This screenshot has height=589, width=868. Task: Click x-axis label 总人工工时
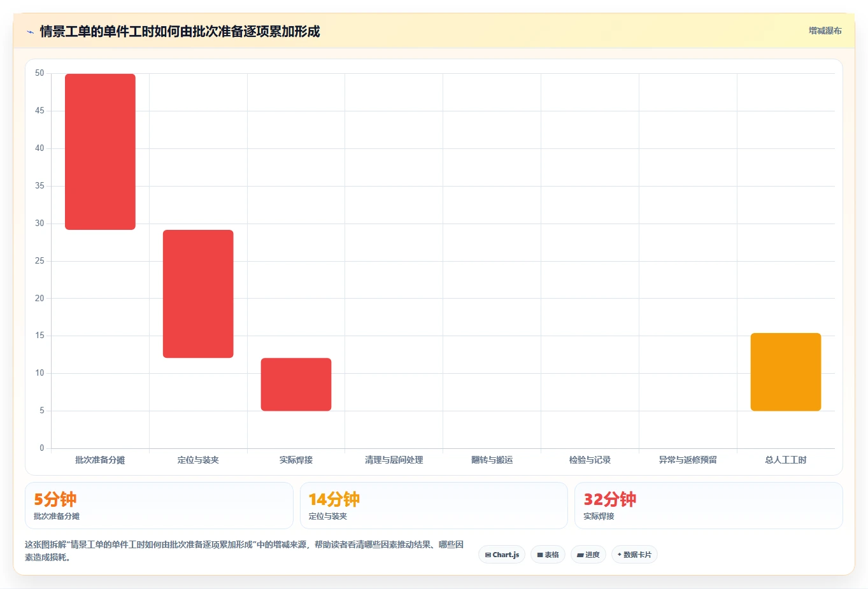[786, 460]
